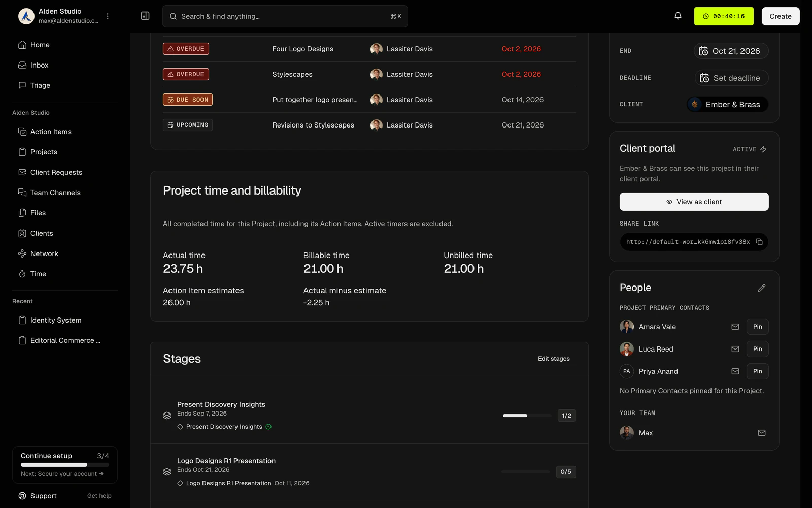The height and width of the screenshot is (508, 812).
Task: Click Logo Designs R1 Presentation layers icon
Action: tap(167, 472)
